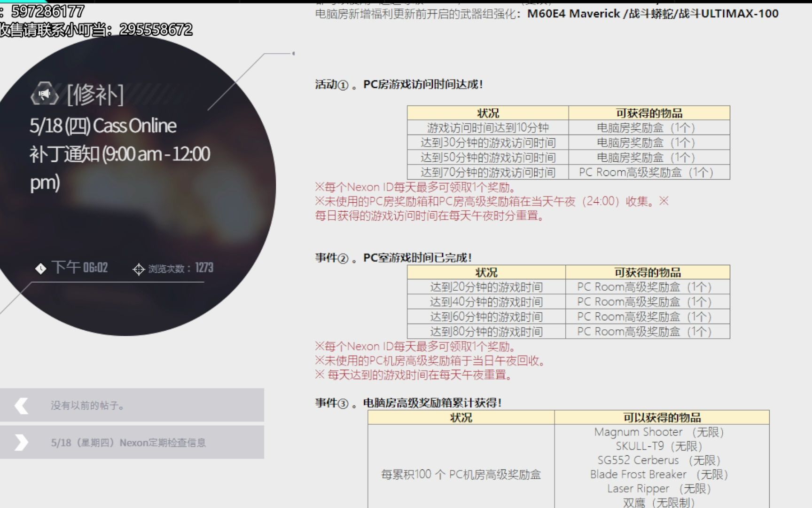The width and height of the screenshot is (812, 508).
Task: Click cell 达到20分钟的游戏时间
Action: (x=486, y=287)
